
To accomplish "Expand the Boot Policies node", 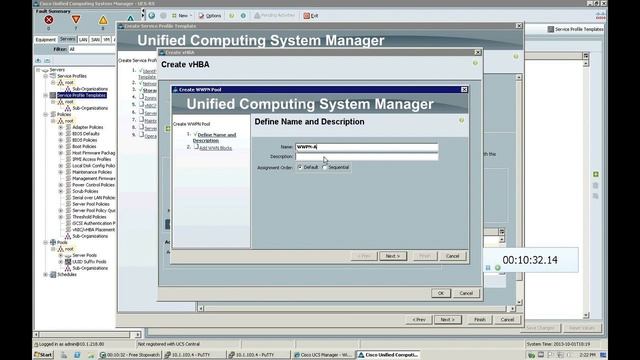I will (x=61, y=147).
